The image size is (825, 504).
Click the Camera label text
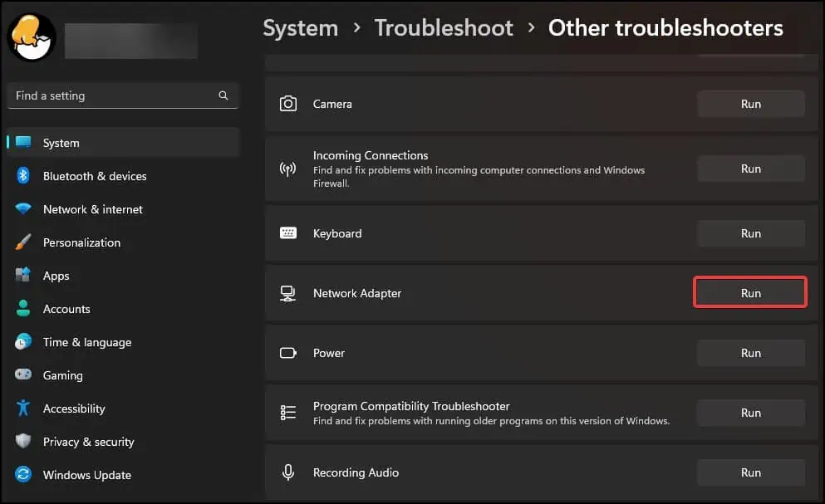click(332, 104)
